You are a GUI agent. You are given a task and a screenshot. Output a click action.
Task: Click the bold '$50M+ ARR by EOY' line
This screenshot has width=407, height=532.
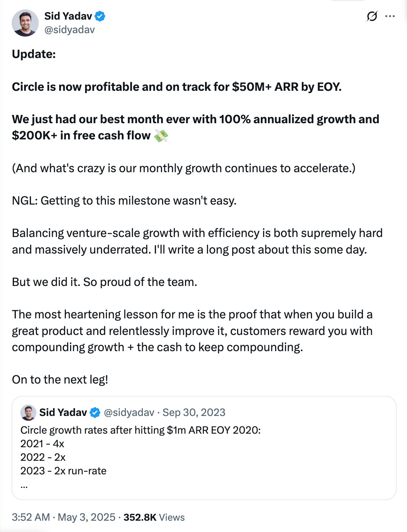pos(176,87)
